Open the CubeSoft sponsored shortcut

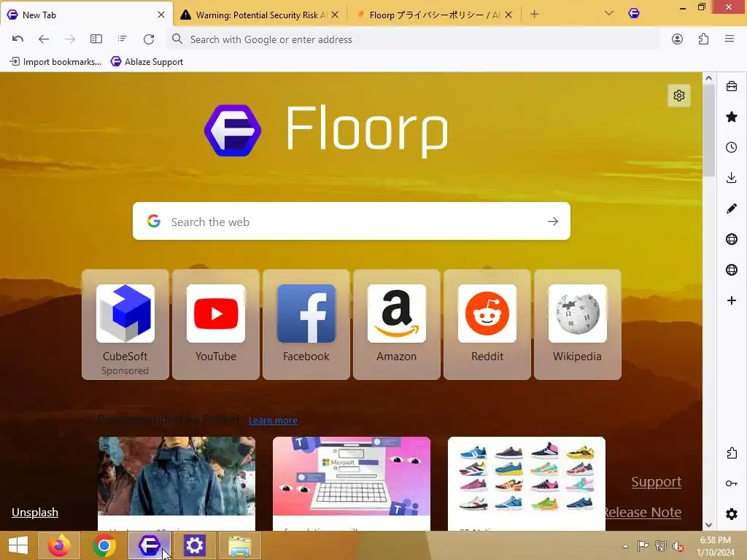click(125, 324)
